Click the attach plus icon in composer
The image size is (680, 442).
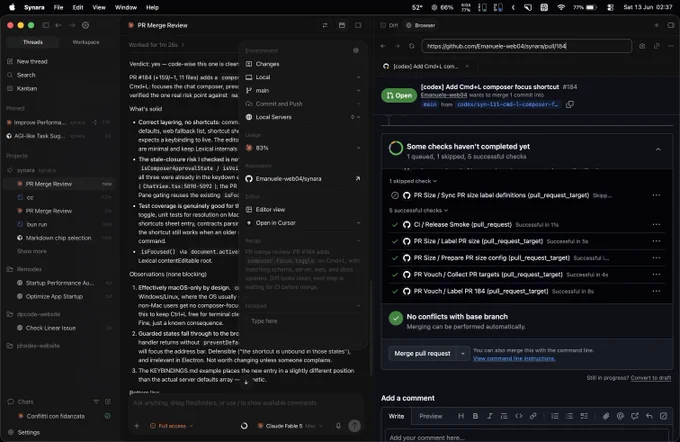coord(137,426)
